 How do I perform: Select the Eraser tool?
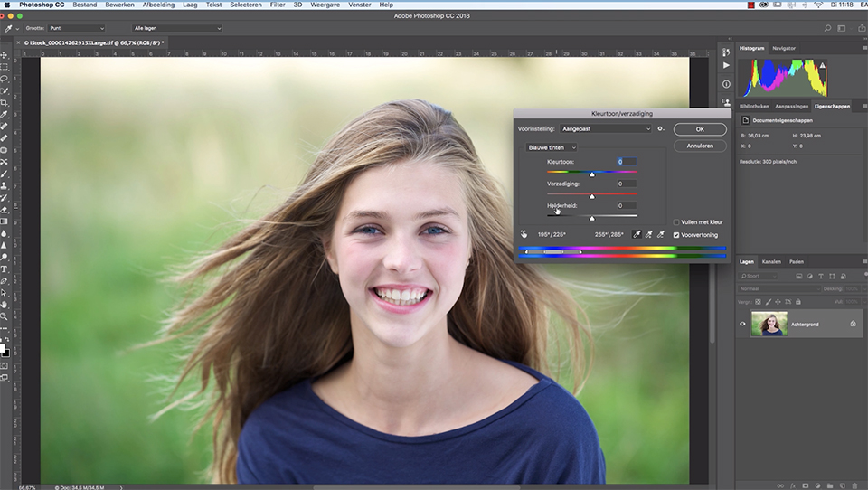coord(5,210)
